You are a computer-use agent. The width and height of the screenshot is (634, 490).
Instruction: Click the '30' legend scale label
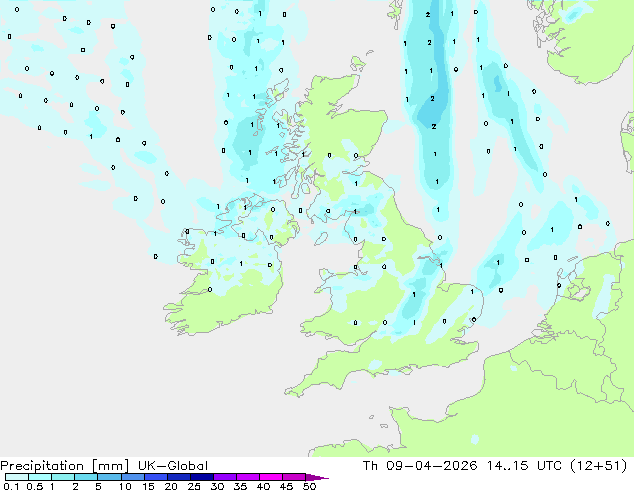[x=217, y=486]
